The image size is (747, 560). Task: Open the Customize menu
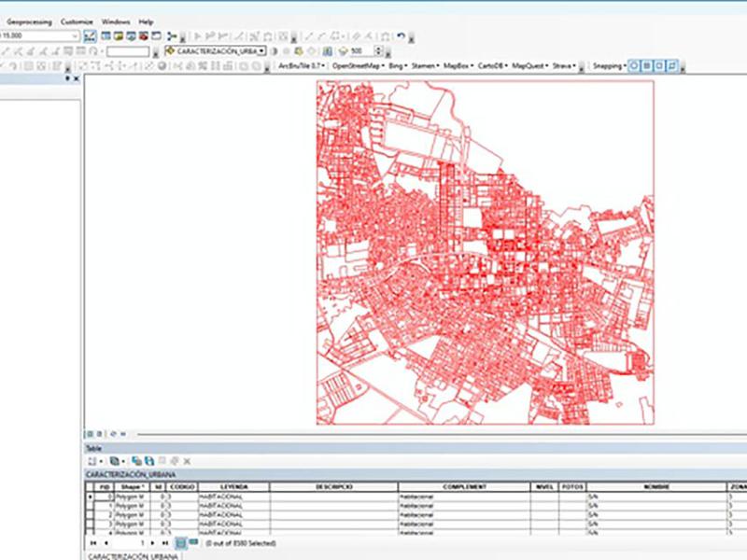(x=76, y=21)
